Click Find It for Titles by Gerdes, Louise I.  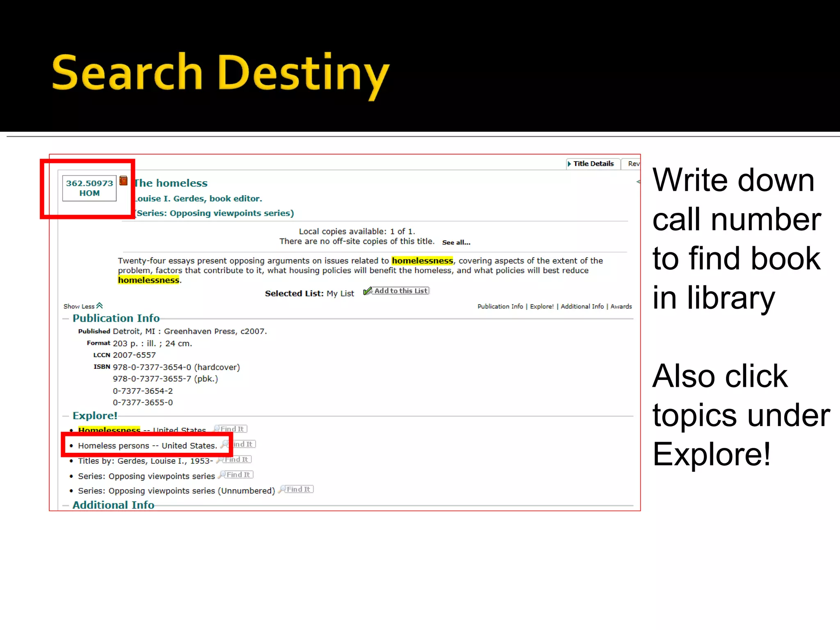click(234, 459)
